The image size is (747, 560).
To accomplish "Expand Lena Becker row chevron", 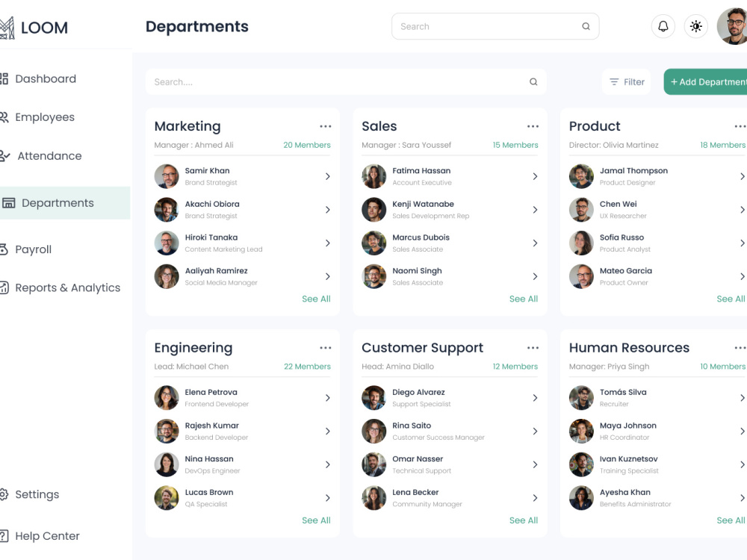I will click(535, 497).
